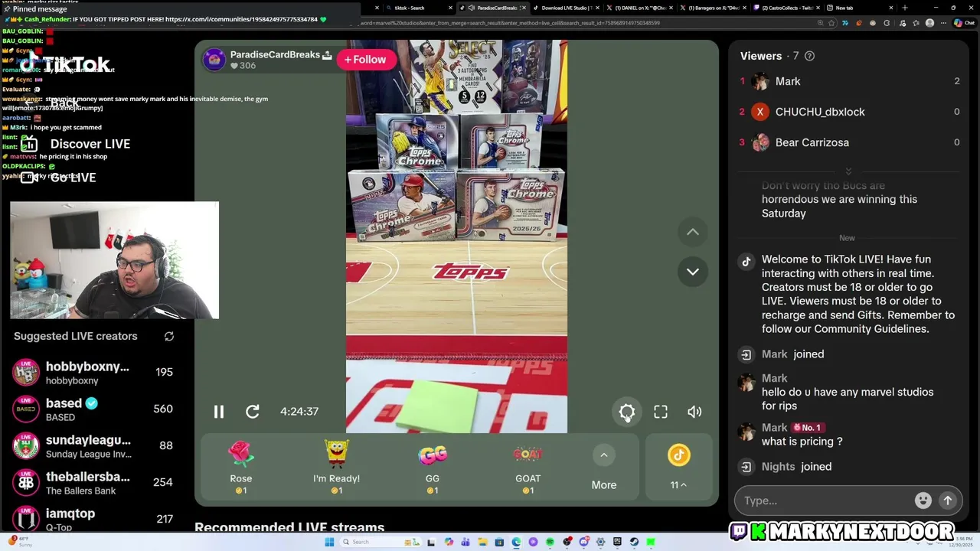The width and height of the screenshot is (980, 551).
Task: Open browser profile avatar
Action: click(930, 23)
